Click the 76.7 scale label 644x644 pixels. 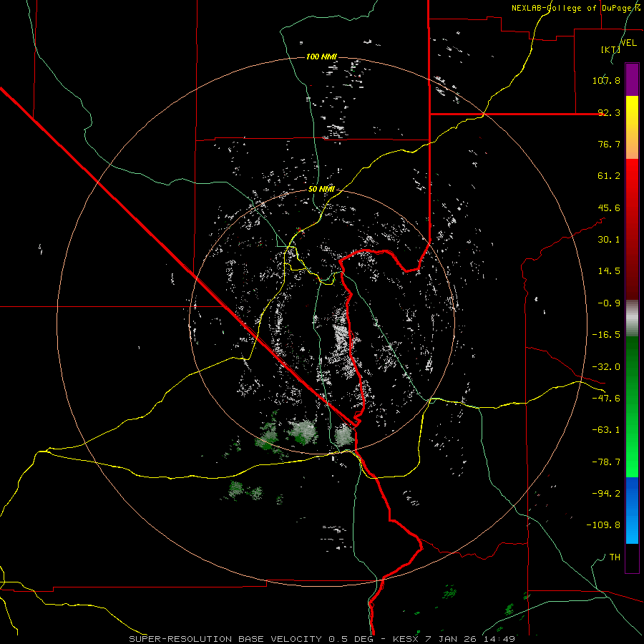609,144
